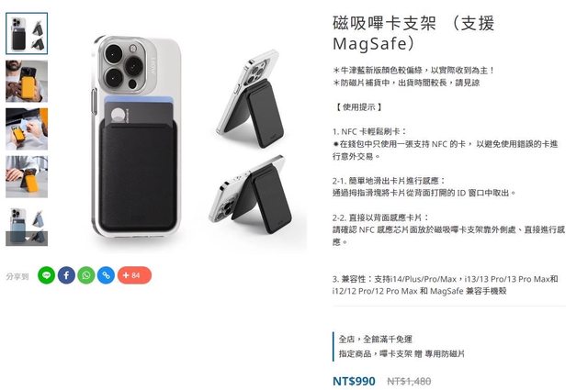
Task: Click the crossed-out NT$1,480 original price
Action: 409,382
